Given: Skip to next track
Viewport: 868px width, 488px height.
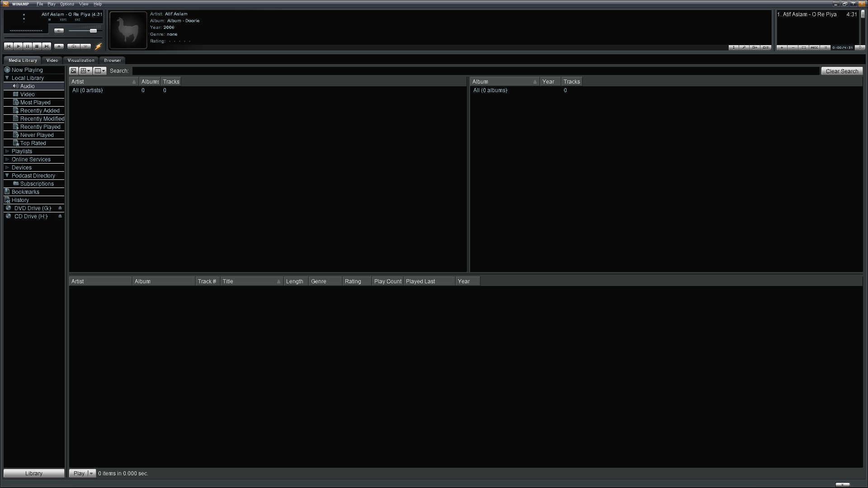Looking at the screenshot, I should click(x=47, y=46).
